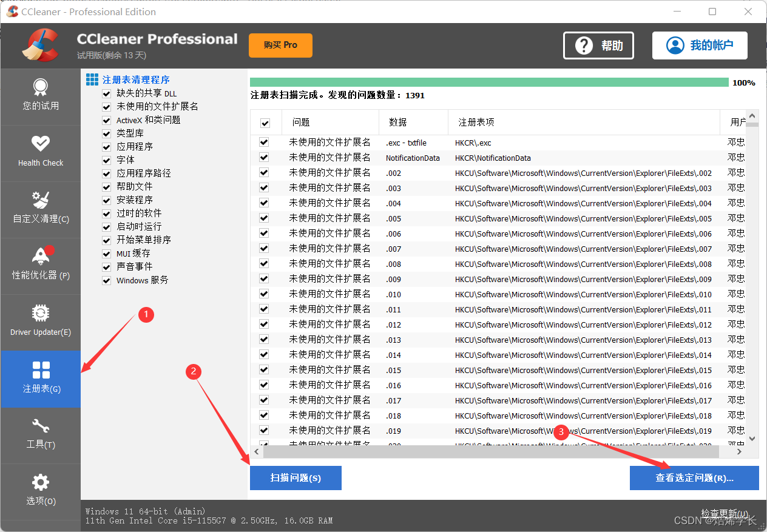Select the data cell .012

tap(393, 325)
